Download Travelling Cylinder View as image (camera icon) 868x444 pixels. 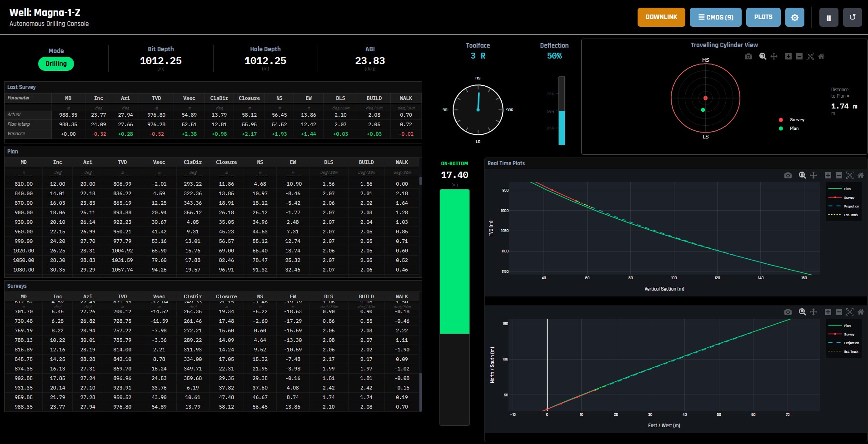coord(748,56)
